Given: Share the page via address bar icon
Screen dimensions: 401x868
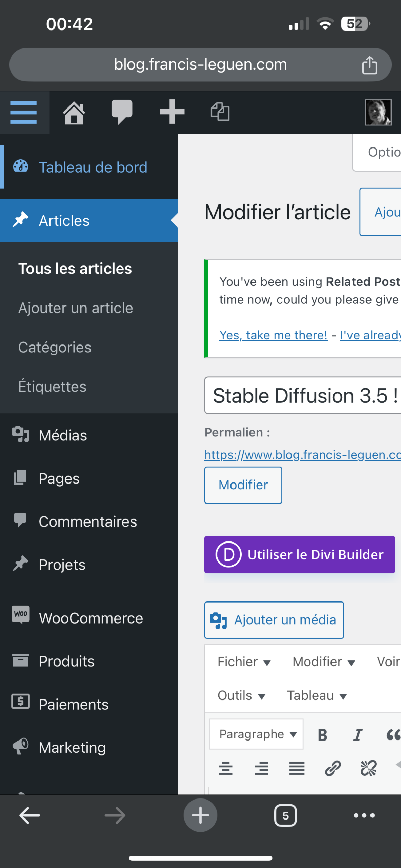Looking at the screenshot, I should [369, 65].
